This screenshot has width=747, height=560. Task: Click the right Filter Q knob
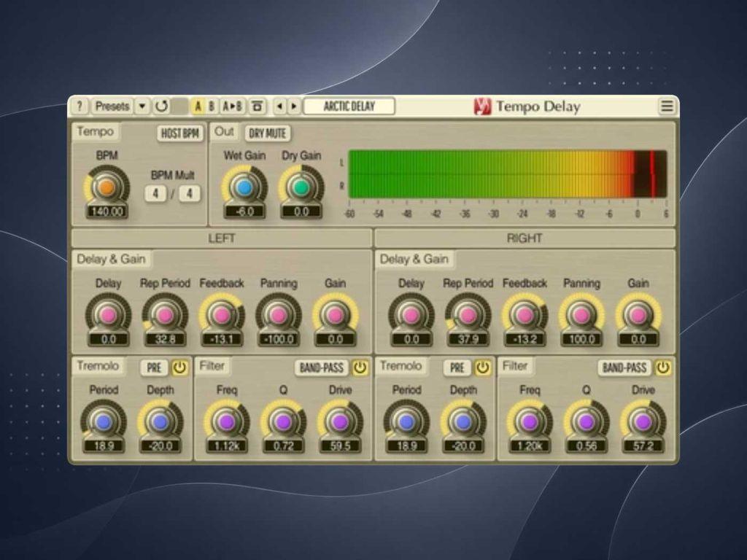pyautogui.click(x=587, y=421)
